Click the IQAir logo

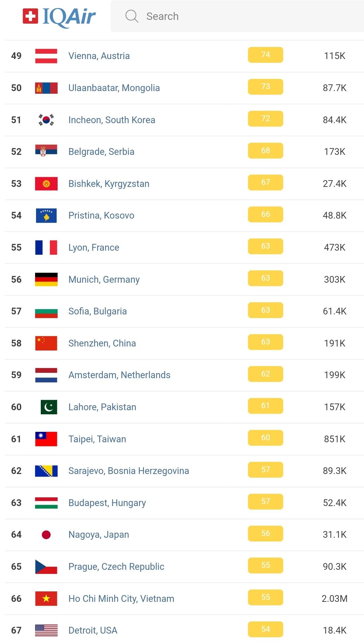tap(59, 17)
